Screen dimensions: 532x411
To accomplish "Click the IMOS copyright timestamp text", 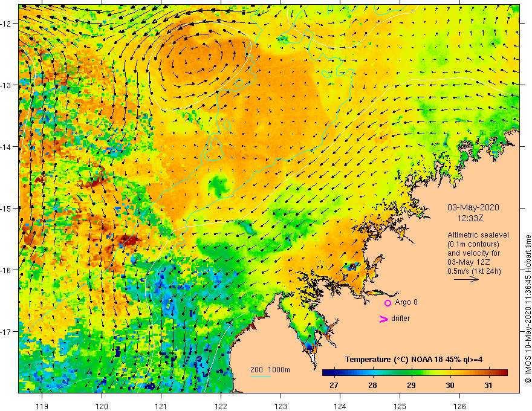I will (528, 309).
